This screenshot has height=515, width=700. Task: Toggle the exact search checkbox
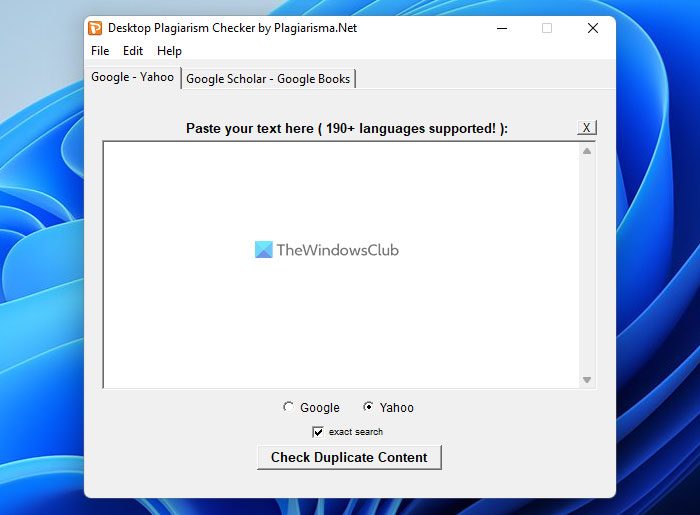click(x=318, y=432)
